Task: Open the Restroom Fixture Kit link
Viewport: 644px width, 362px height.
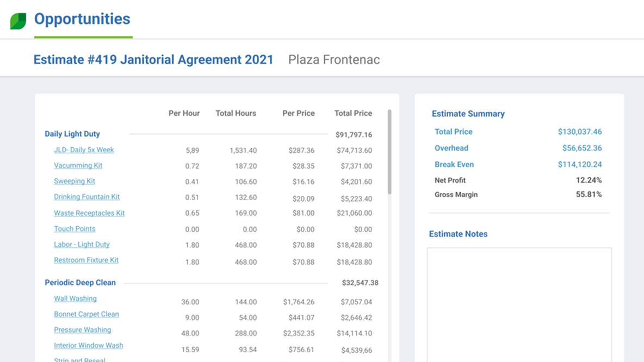Action: point(86,260)
